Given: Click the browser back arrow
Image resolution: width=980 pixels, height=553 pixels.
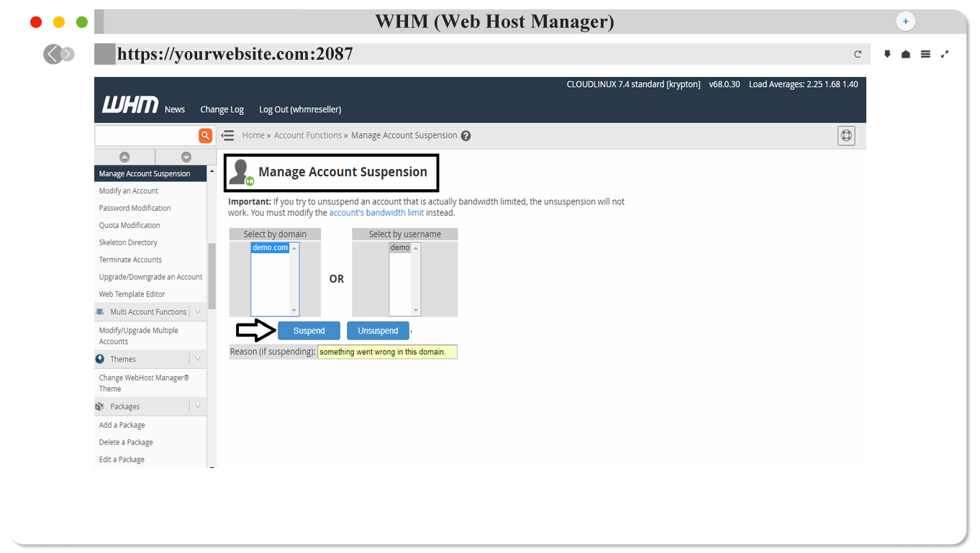Looking at the screenshot, I should pyautogui.click(x=52, y=54).
